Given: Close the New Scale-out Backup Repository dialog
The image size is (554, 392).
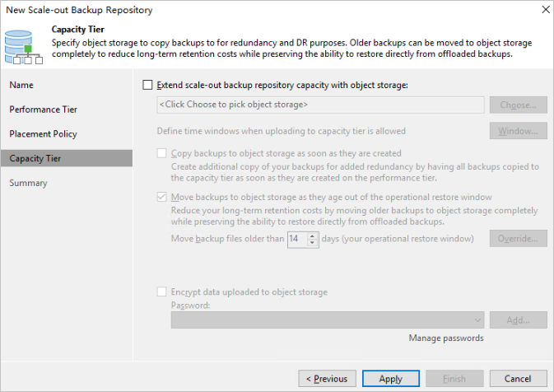Looking at the screenshot, I should (x=545, y=10).
